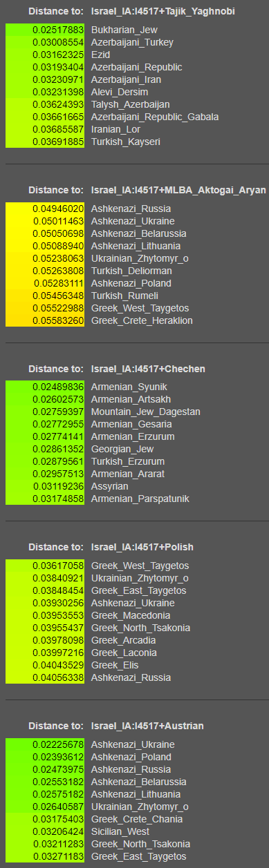Screen dimensions: 269x868
Task: Click the 0.04056338 distance value
Action: click(45, 678)
